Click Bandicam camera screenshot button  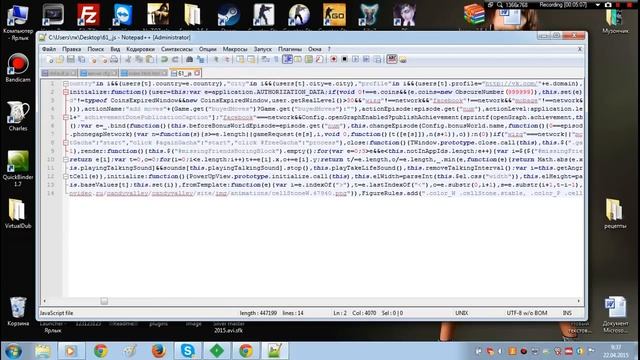point(608,5)
